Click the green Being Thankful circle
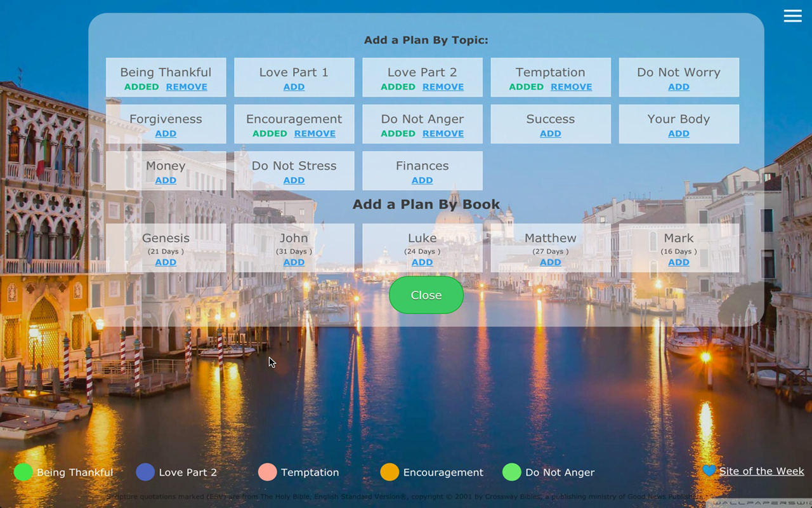 pos(23,472)
